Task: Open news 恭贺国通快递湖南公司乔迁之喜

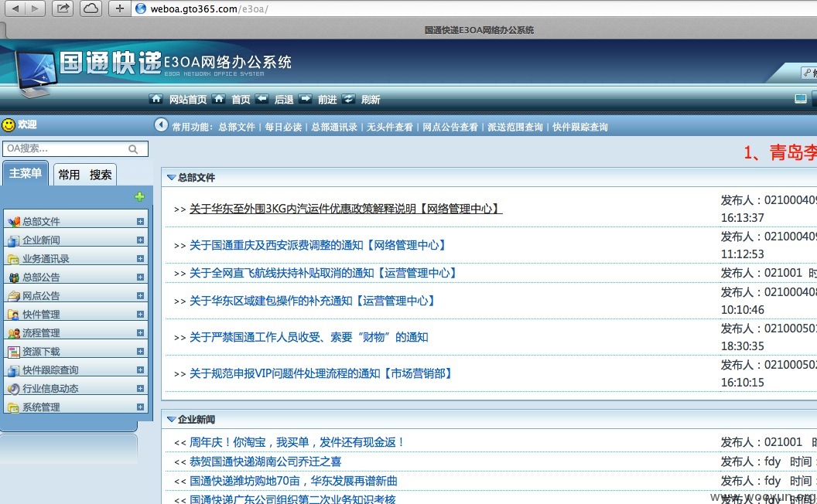Action: click(265, 461)
